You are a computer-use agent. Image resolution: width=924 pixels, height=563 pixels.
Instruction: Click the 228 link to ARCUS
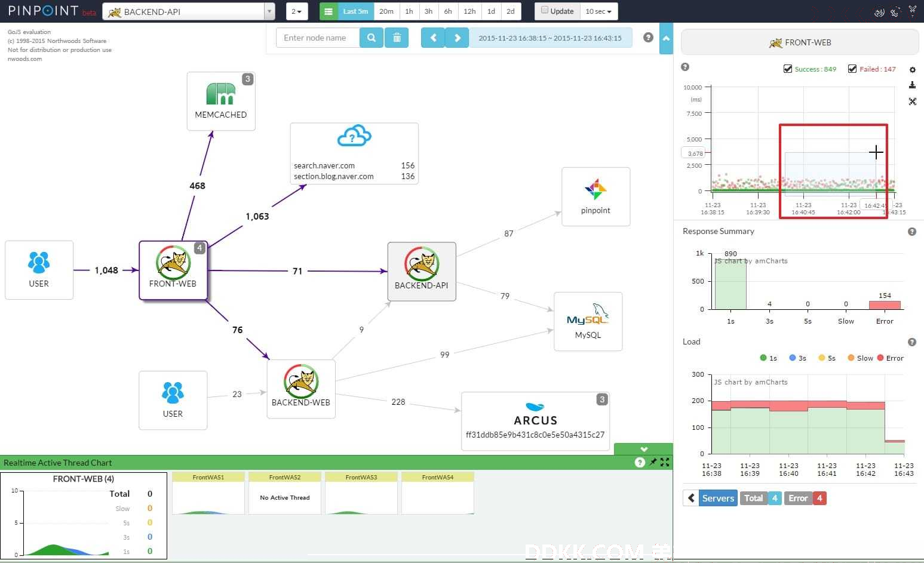398,402
